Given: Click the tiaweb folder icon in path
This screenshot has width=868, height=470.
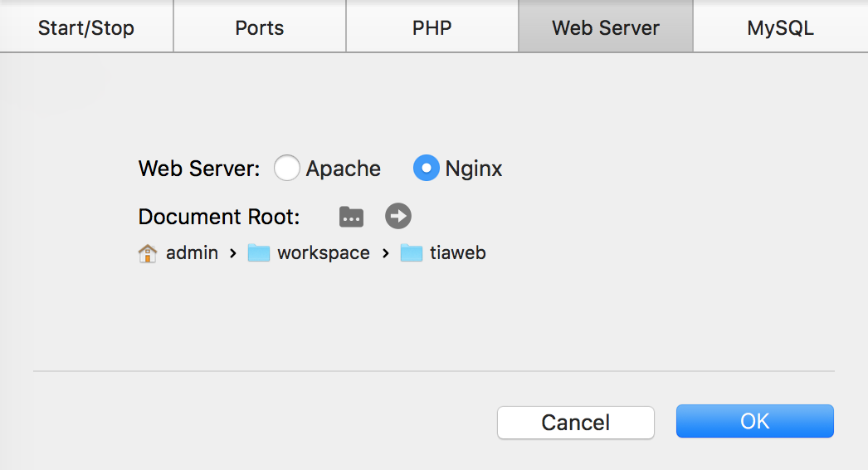Looking at the screenshot, I should click(412, 252).
